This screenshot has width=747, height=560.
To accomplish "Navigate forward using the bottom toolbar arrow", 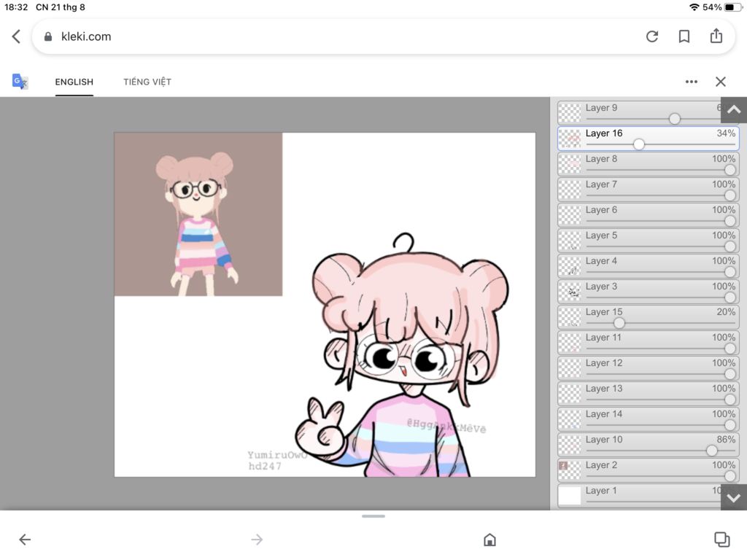I will click(x=257, y=539).
